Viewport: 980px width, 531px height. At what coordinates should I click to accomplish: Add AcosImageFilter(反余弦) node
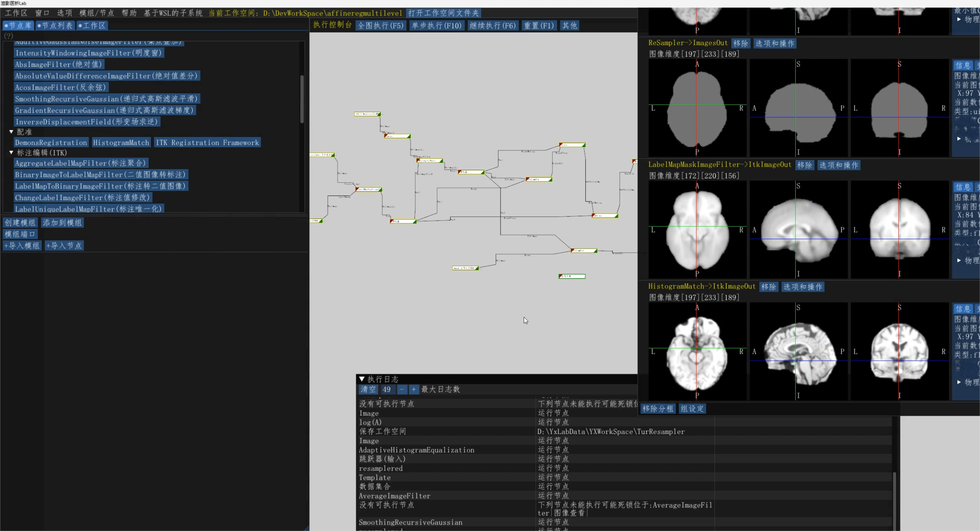tap(61, 87)
